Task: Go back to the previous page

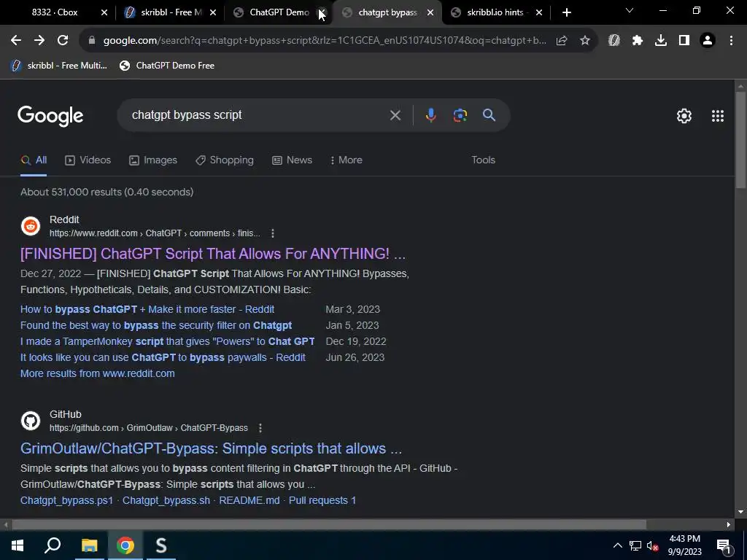Action: (16, 41)
